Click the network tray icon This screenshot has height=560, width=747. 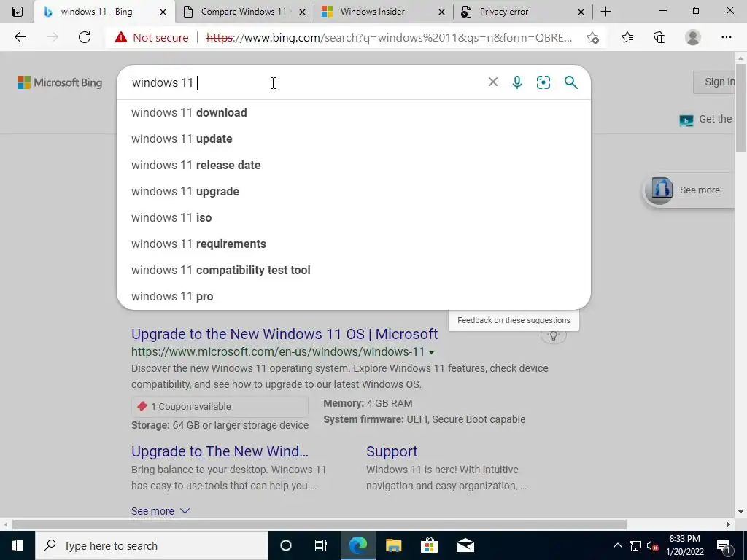point(635,545)
